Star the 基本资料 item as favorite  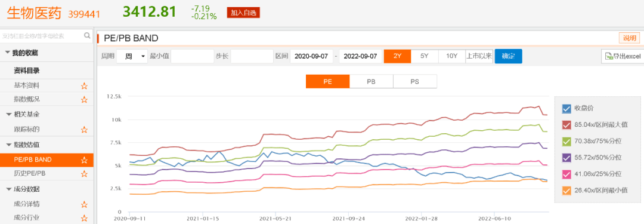pos(84,85)
